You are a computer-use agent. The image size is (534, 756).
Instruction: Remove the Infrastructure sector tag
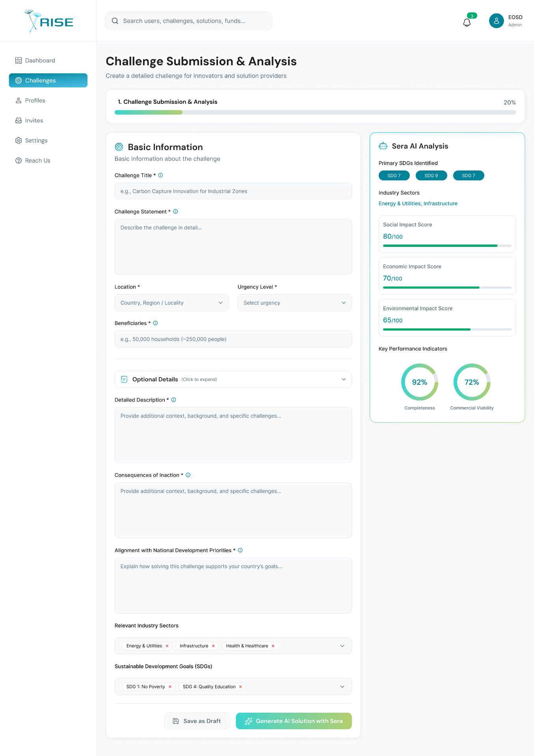click(x=213, y=646)
